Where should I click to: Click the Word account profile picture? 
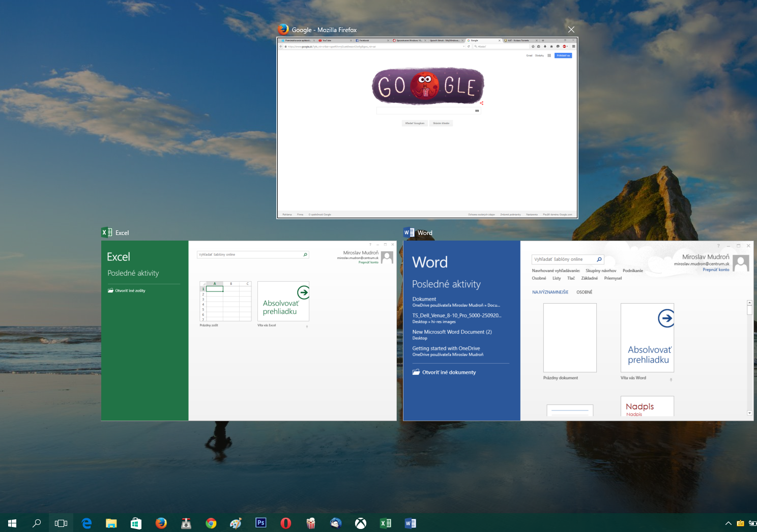[x=741, y=263]
